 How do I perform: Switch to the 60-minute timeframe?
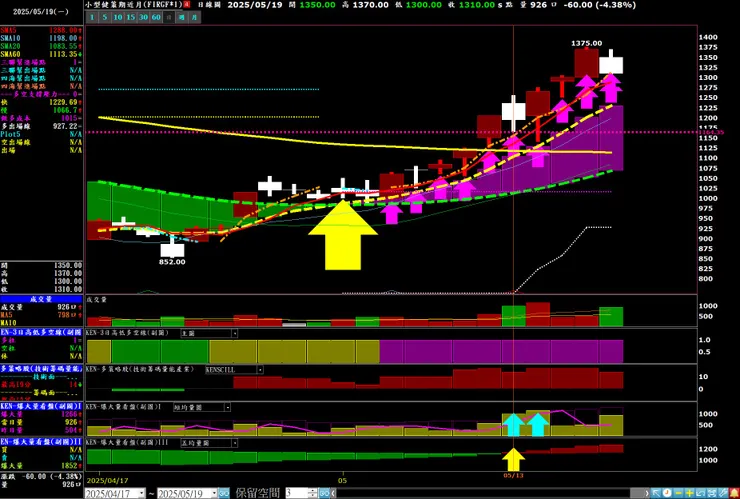click(156, 17)
